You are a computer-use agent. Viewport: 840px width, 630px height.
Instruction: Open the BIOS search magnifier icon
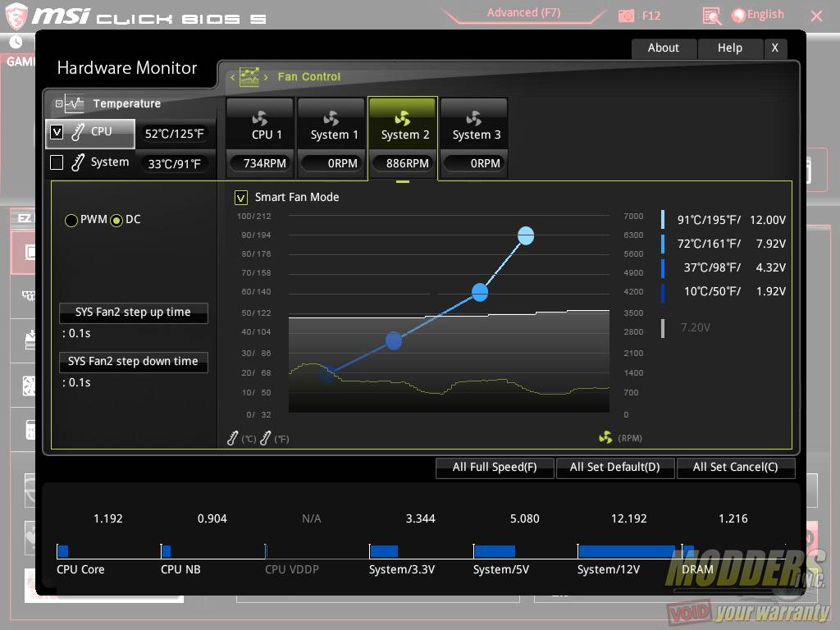click(711, 16)
